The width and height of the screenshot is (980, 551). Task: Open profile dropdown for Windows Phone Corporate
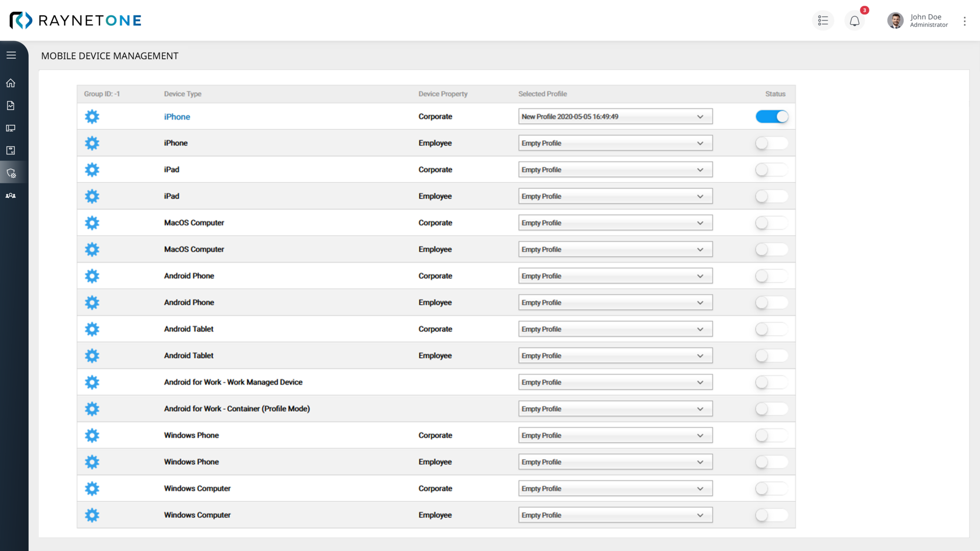[615, 435]
